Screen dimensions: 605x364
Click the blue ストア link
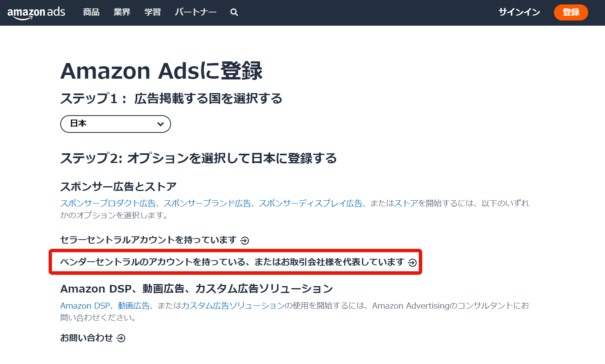406,203
